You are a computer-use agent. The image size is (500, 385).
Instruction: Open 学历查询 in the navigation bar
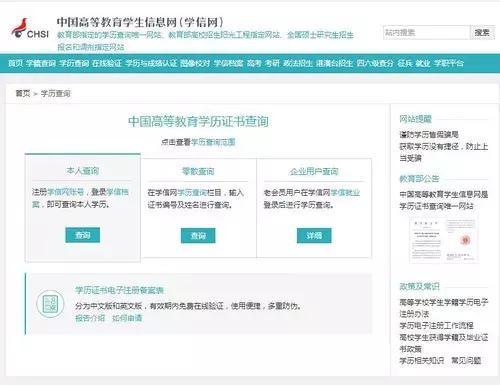click(74, 63)
